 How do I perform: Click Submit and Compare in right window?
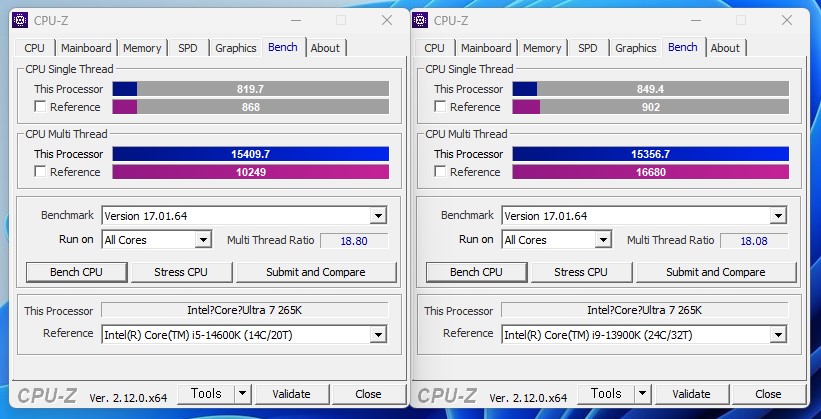tap(716, 272)
